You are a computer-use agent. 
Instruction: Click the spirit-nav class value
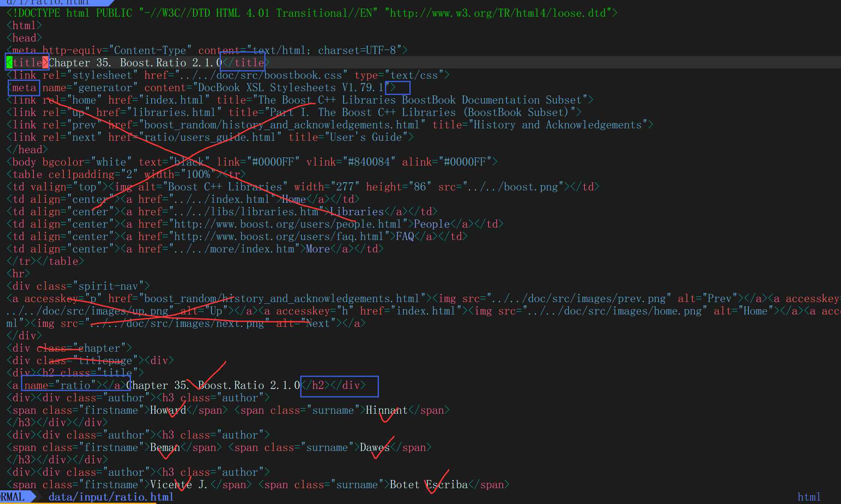tap(108, 286)
